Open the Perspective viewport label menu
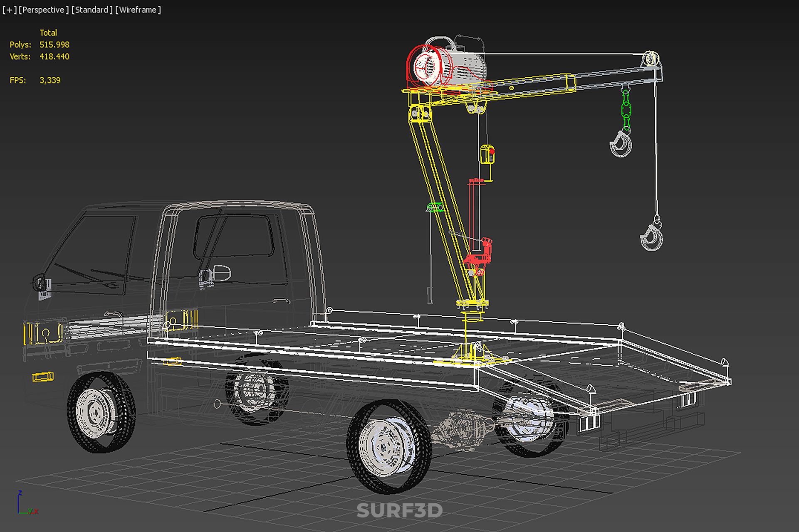Screen dimensions: 799x532 (x=44, y=10)
